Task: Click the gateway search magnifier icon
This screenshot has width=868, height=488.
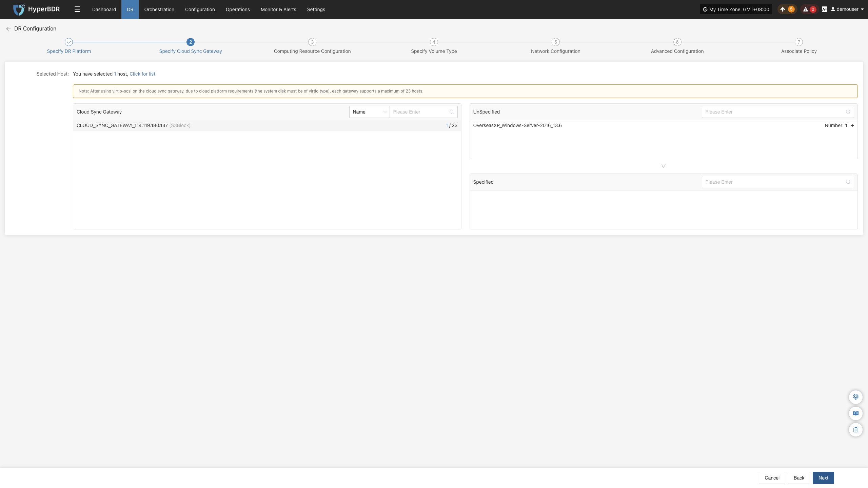Action: [x=452, y=112]
